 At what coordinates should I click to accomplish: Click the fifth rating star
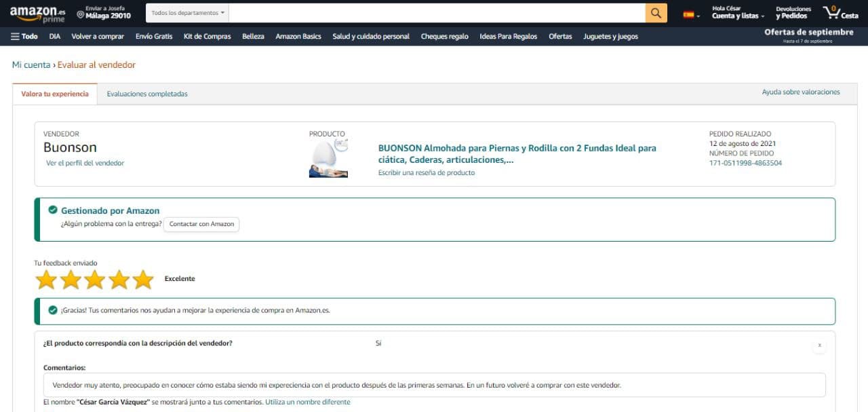(143, 280)
